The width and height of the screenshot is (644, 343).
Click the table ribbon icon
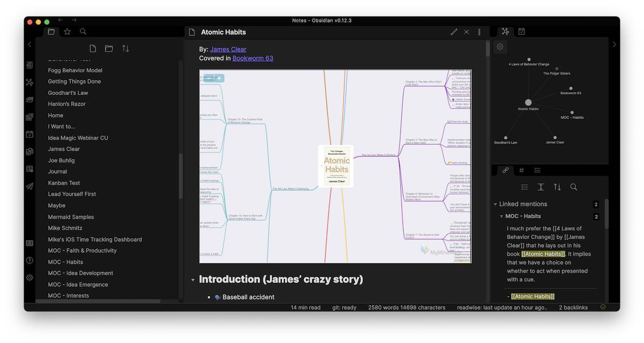(30, 169)
